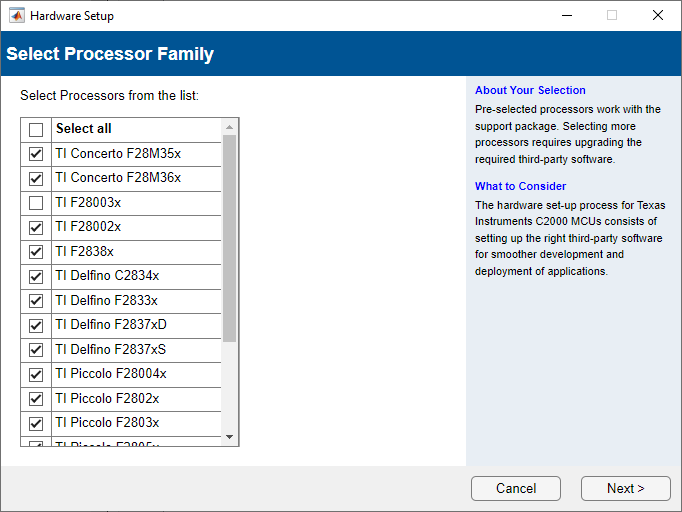Uncheck TI Concerto F28M36x checkbox
Screen dimensions: 682x512
[x=36, y=179]
